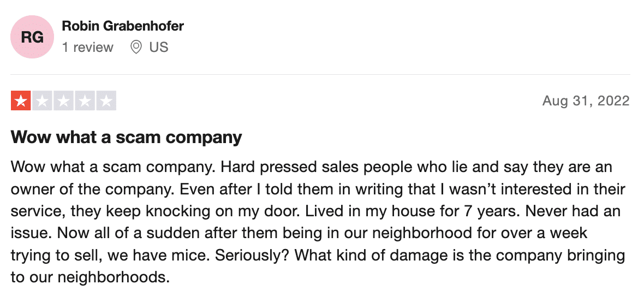Click the second grey star
The width and height of the screenshot is (644, 296).
(x=42, y=100)
